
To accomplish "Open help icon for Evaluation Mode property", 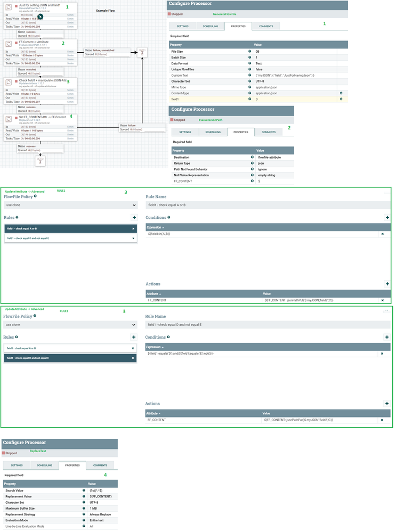I will pos(84,520).
